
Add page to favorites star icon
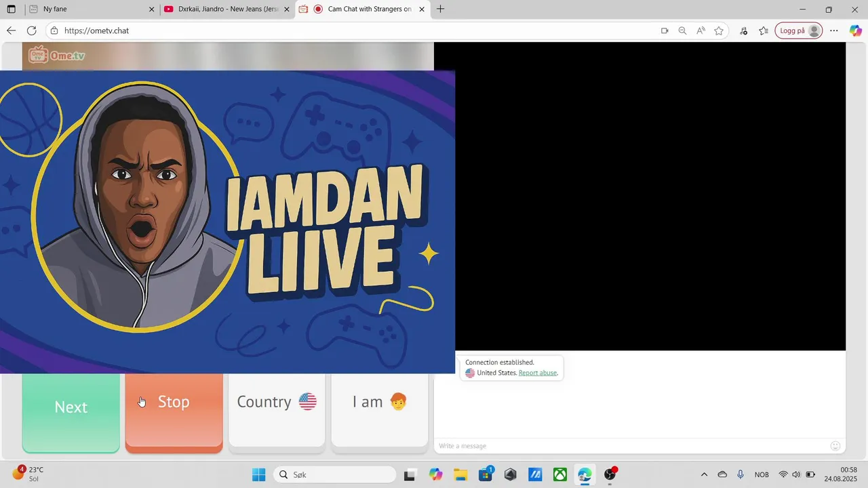[x=719, y=30]
